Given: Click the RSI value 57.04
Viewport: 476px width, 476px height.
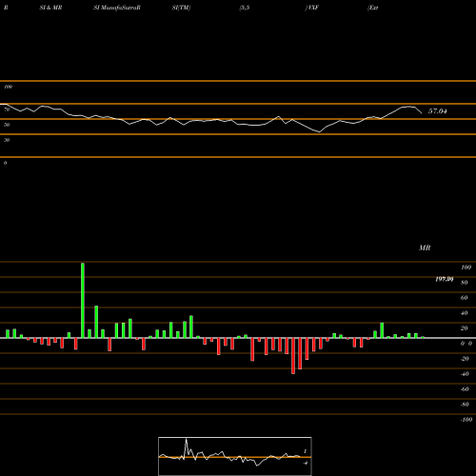Looking at the screenshot, I should [x=438, y=111].
